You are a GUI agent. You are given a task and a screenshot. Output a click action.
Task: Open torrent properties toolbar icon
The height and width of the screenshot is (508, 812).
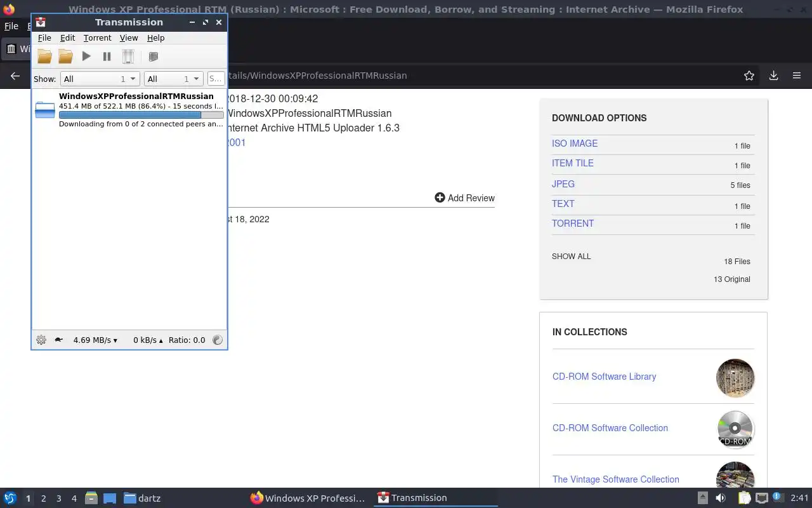(153, 57)
